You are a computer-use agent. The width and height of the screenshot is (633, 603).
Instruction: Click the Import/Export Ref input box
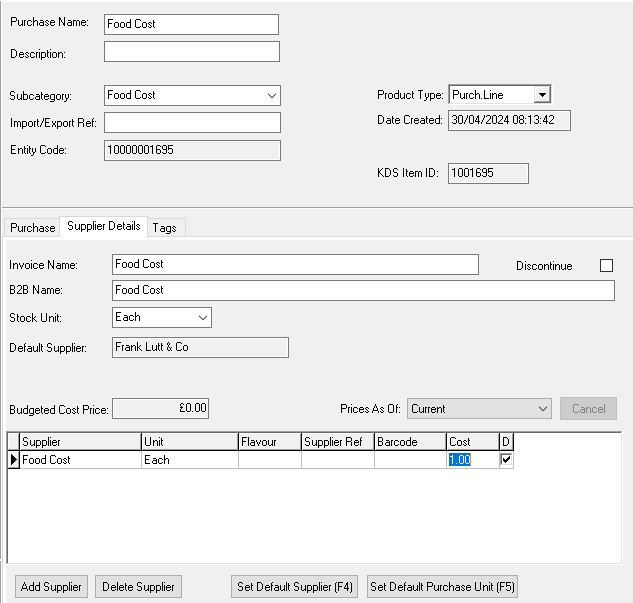191,122
